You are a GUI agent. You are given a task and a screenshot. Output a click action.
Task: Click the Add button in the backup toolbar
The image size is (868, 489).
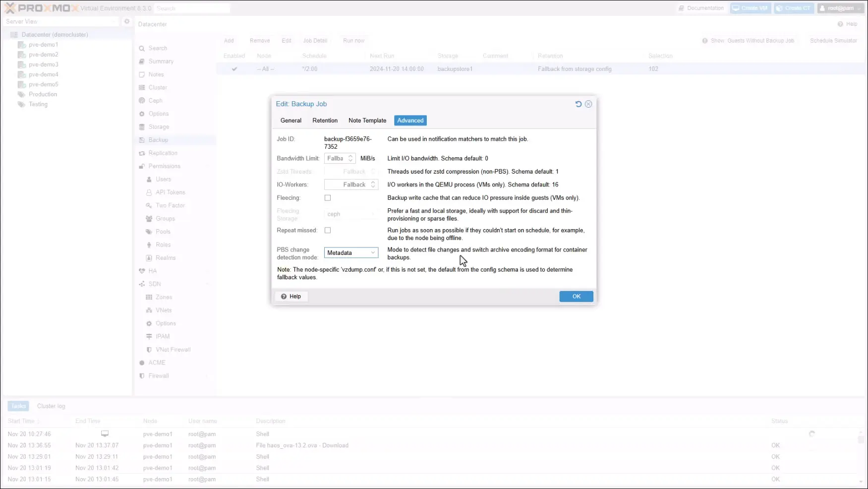tap(229, 41)
